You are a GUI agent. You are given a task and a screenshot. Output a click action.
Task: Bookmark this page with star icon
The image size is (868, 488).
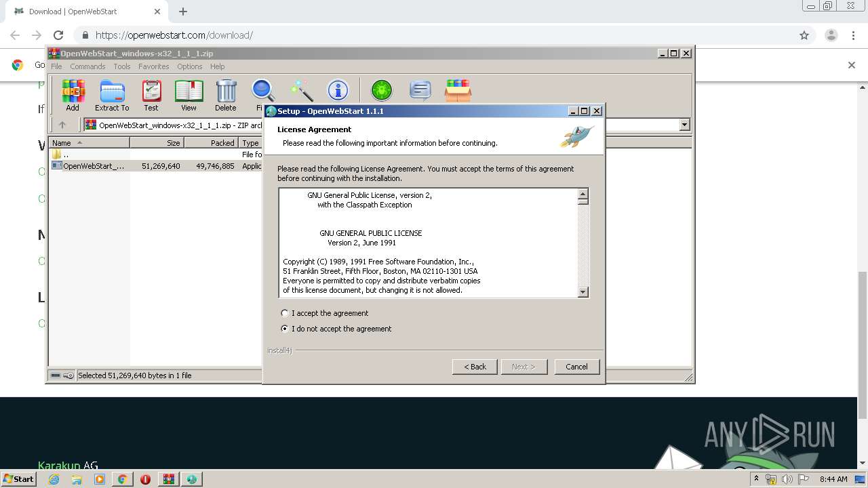click(804, 35)
